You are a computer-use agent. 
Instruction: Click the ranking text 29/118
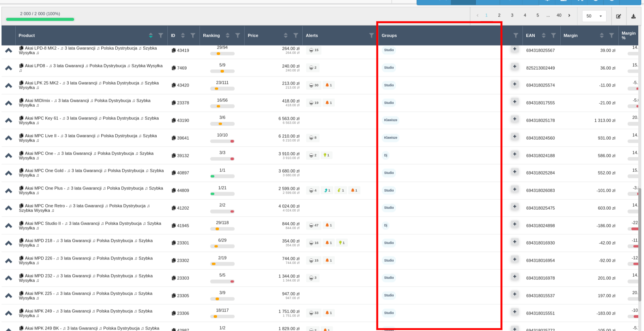pyautogui.click(x=222, y=223)
